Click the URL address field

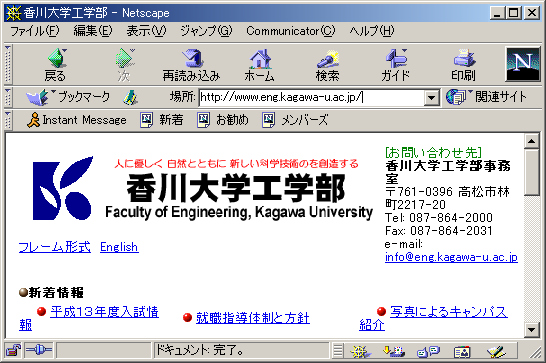[312, 98]
